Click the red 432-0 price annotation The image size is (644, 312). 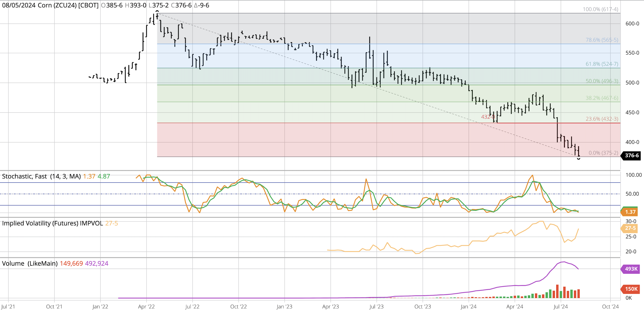pos(488,117)
